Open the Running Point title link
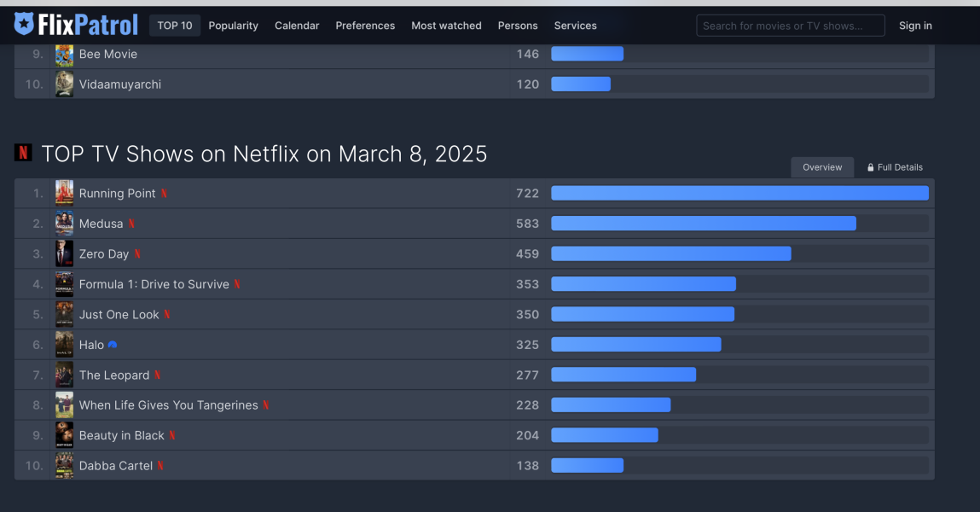Viewport: 980px width, 512px height. pos(117,193)
